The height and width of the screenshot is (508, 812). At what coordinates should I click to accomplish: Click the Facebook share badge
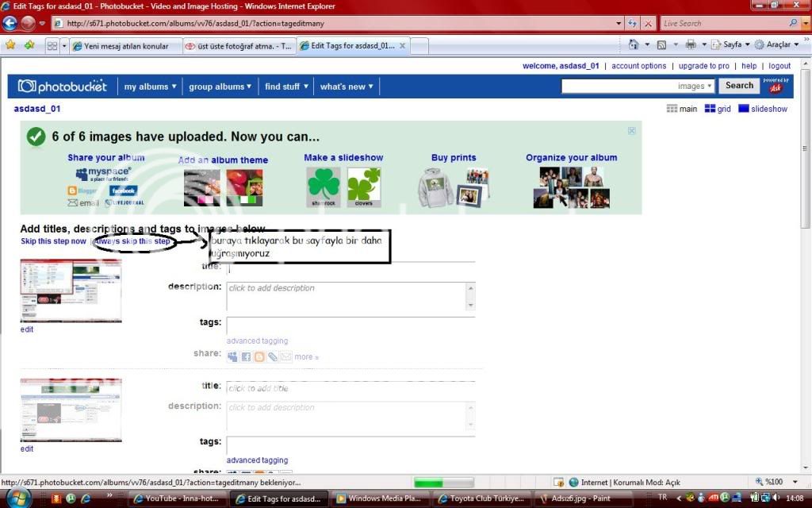pyautogui.click(x=123, y=190)
